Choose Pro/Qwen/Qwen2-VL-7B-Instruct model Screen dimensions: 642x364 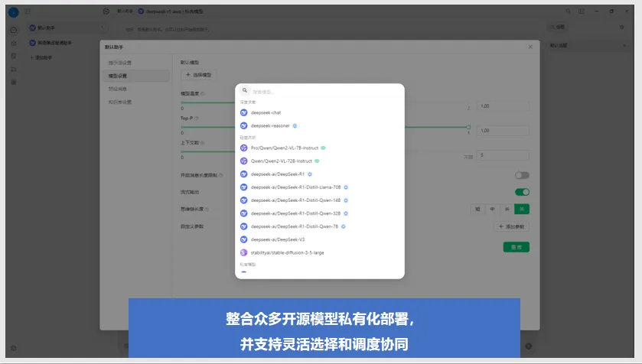320,148
